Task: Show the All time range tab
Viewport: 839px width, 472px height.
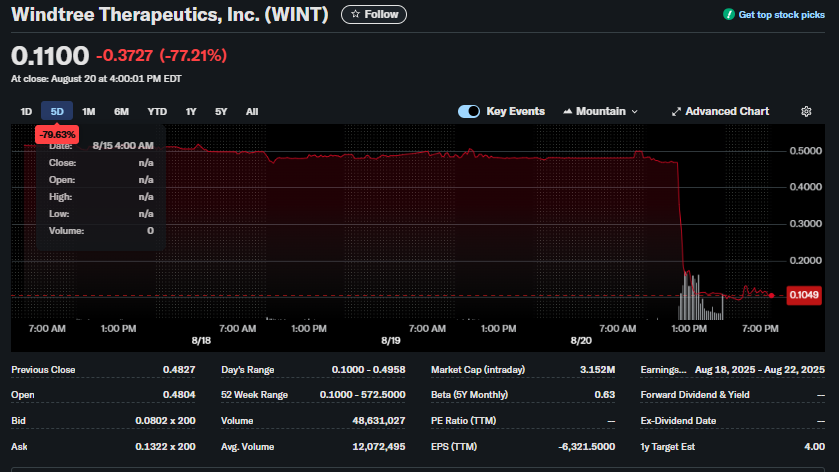Action: 252,111
